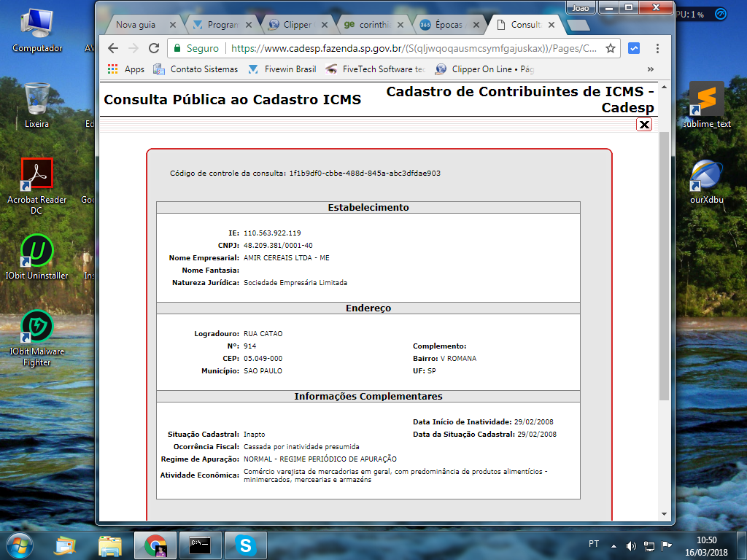
Task: Click the Joao Chrome profile button
Action: [580, 8]
